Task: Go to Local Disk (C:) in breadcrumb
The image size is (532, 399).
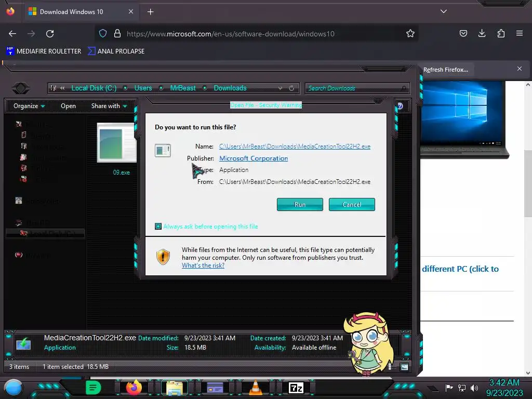Action: 94,88
